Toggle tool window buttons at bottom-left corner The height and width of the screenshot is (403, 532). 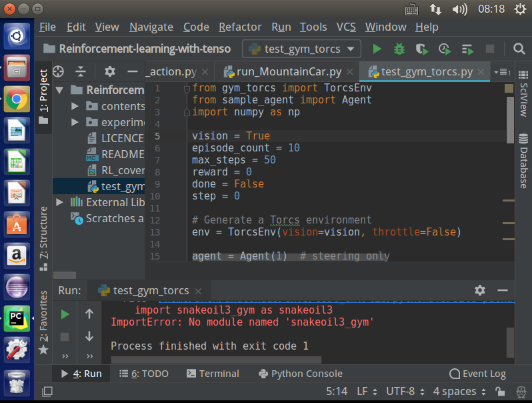click(x=47, y=392)
